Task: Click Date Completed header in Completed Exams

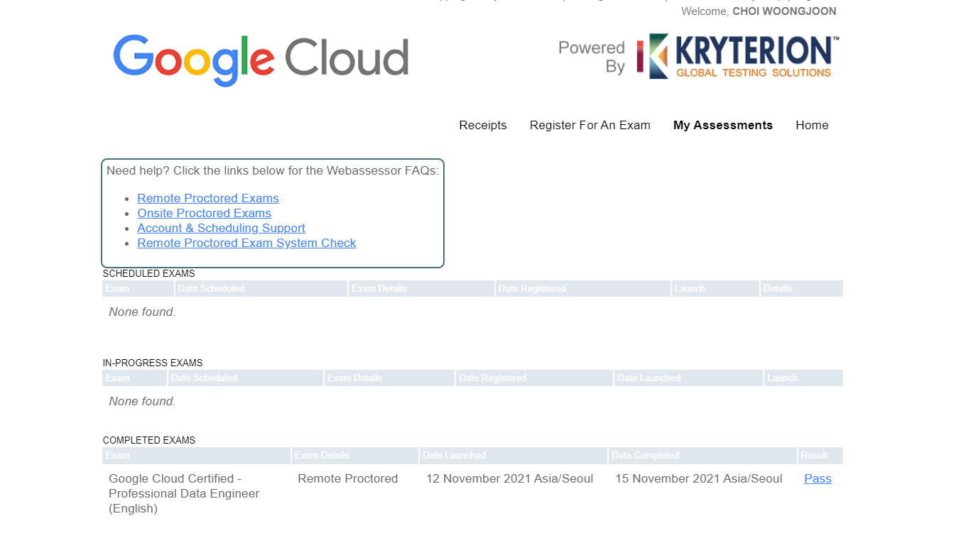Action: tap(703, 455)
